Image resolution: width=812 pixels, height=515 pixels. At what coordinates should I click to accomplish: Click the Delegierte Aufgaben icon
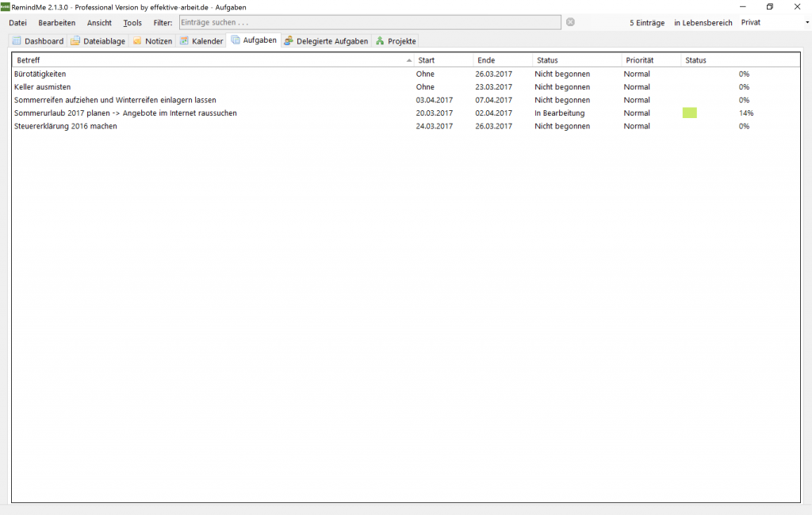289,41
